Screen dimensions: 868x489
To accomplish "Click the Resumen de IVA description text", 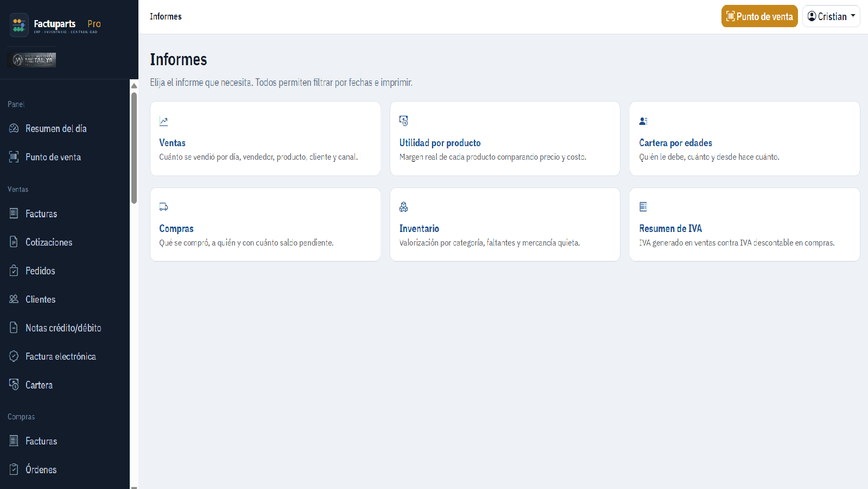I will click(x=737, y=243).
